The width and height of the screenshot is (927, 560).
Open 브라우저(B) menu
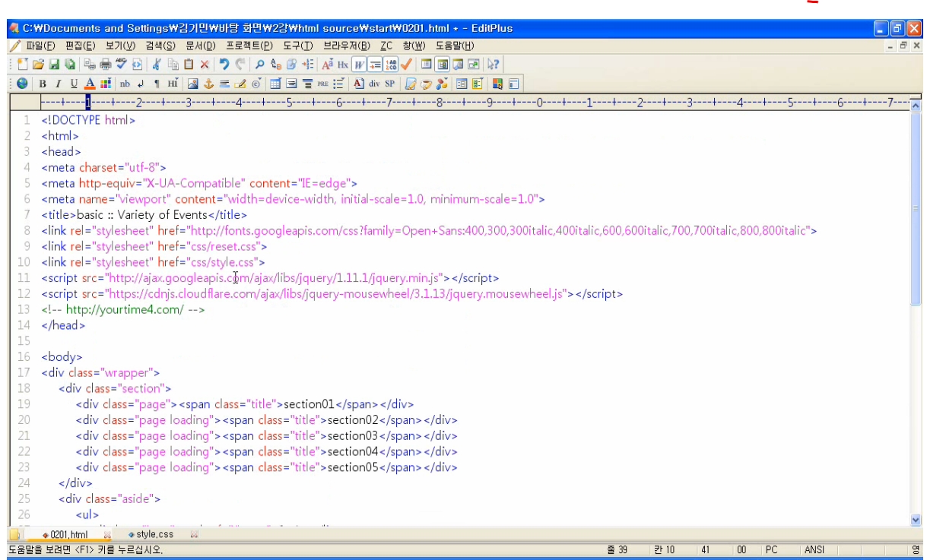click(347, 46)
